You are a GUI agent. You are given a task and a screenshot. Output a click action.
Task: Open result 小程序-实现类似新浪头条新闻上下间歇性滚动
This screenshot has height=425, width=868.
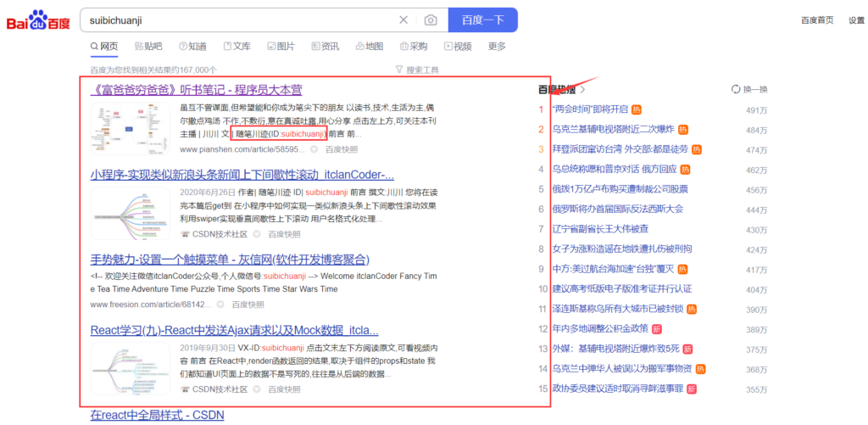(242, 175)
